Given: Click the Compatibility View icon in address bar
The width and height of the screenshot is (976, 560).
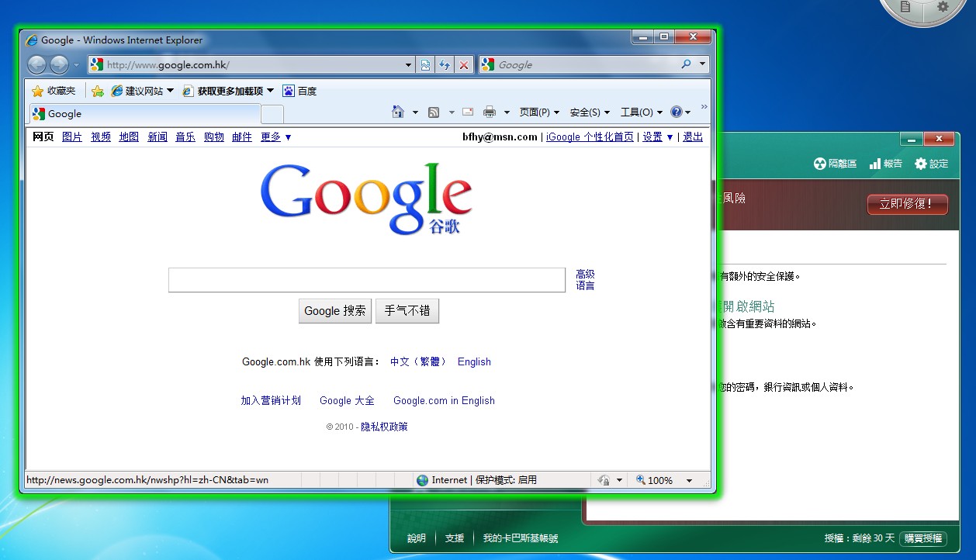Looking at the screenshot, I should (426, 65).
